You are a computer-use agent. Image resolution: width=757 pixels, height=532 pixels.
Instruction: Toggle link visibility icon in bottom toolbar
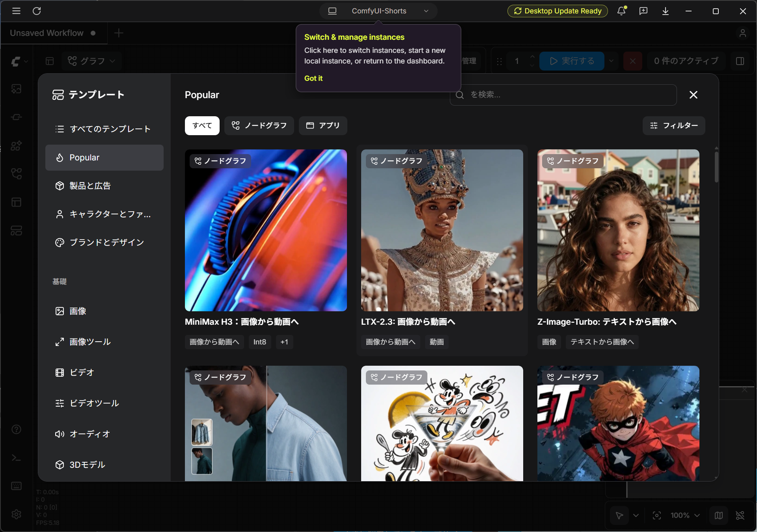point(740,515)
